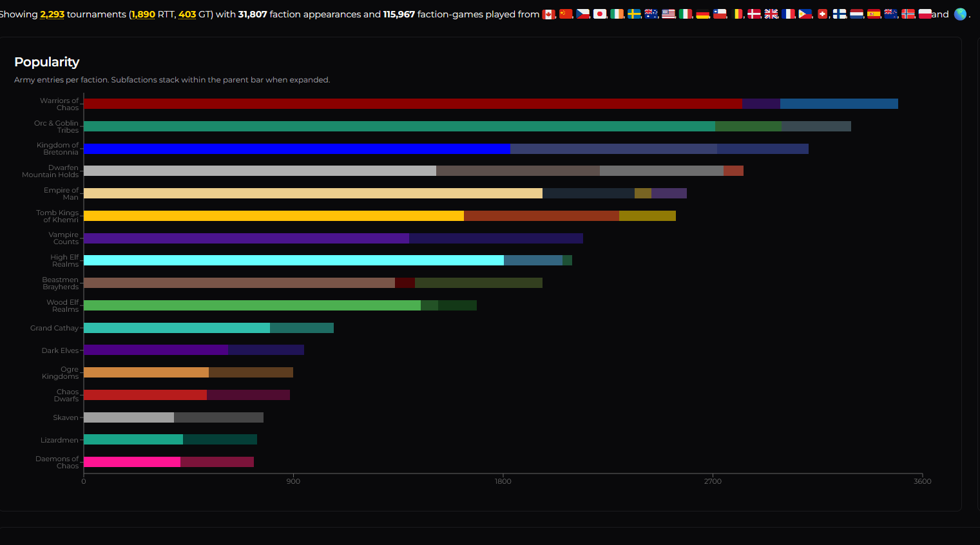
Task: Click the Dark Elves label
Action: [60, 350]
